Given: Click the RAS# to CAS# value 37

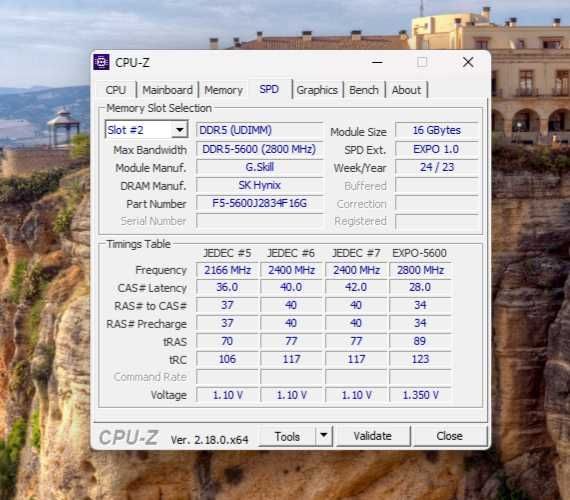Looking at the screenshot, I should pyautogui.click(x=227, y=305).
